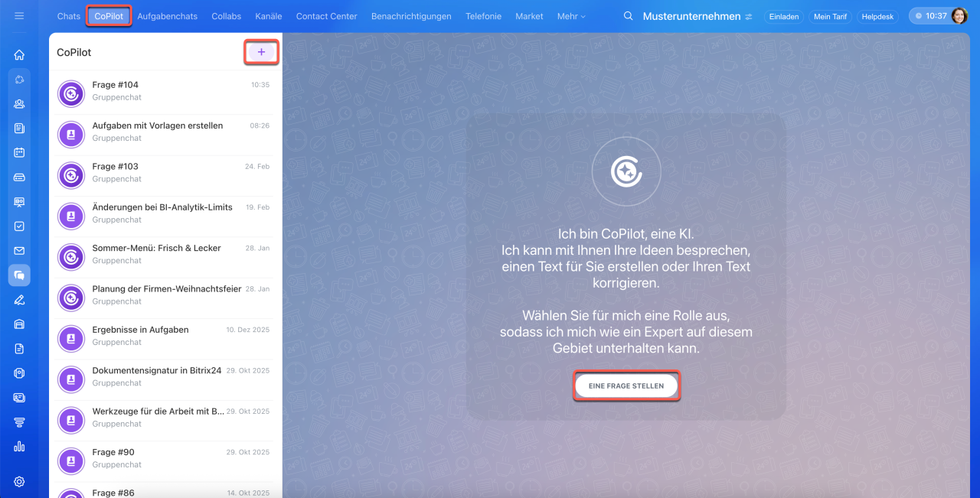Expand the Mehr dropdown menu
The image size is (980, 498).
coord(571,16)
